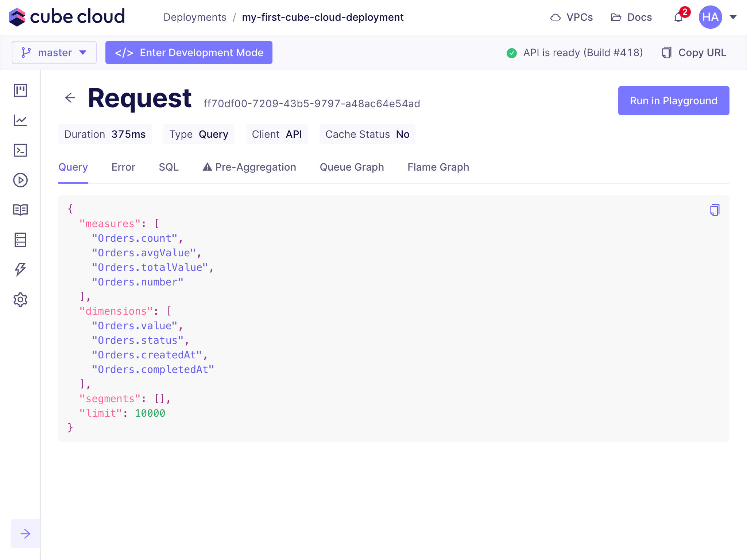The image size is (747, 560).
Task: Open the Playground play icon in sidebar
Action: (x=20, y=180)
